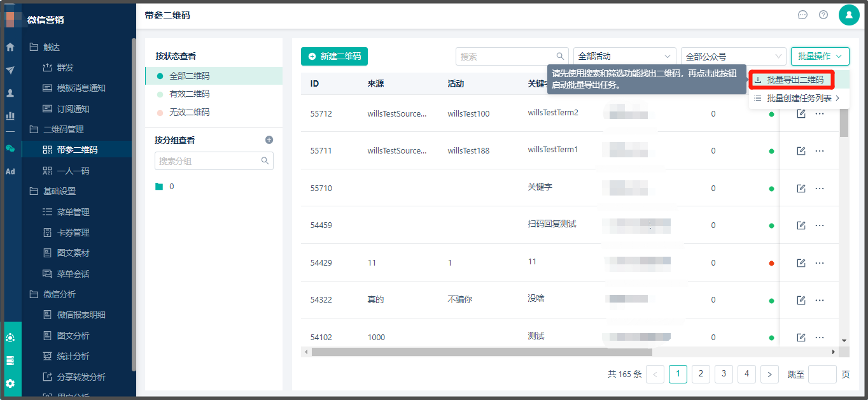Screen dimensions: 868x400
Task: Open more options for row 55712
Action: click(x=820, y=113)
